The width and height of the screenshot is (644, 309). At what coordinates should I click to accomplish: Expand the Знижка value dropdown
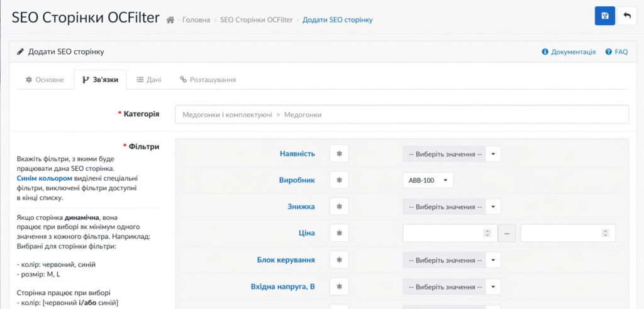coord(451,207)
